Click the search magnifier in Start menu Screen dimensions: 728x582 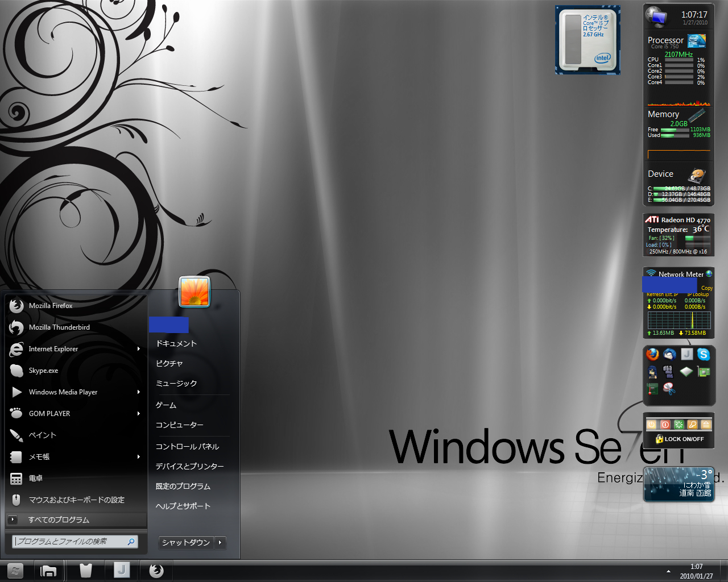coord(131,542)
